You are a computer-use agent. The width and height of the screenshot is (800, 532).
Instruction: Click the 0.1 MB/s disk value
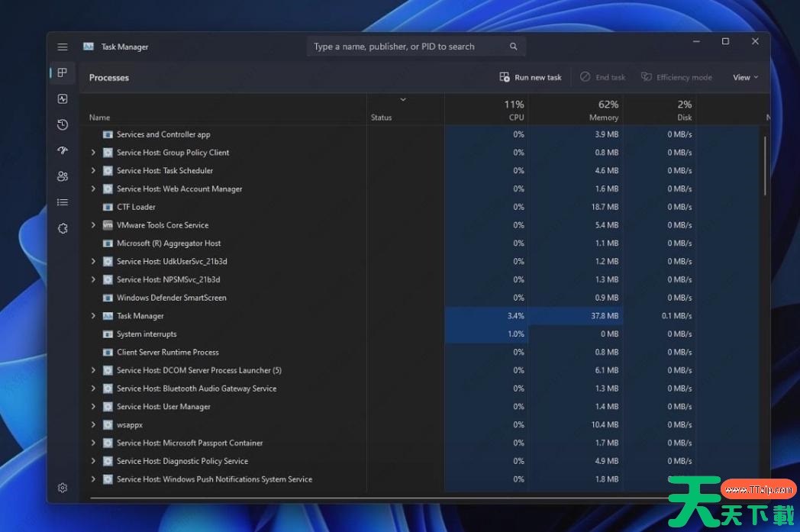676,316
